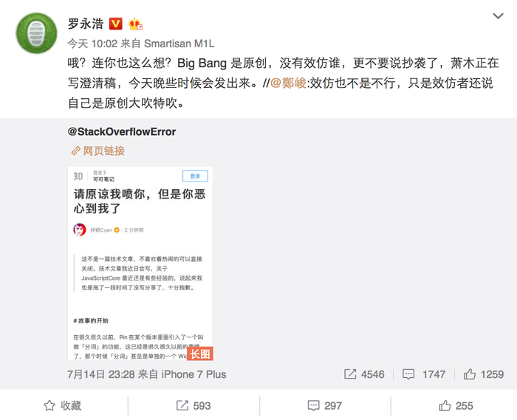
Task: Open the @鄭峻 mention link
Action: click(289, 83)
